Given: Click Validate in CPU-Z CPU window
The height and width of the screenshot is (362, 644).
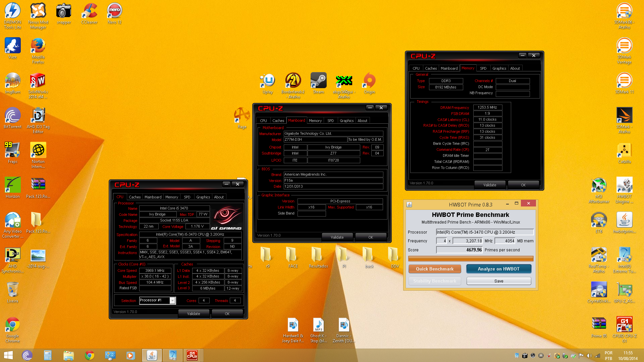Looking at the screenshot, I should click(x=194, y=314).
